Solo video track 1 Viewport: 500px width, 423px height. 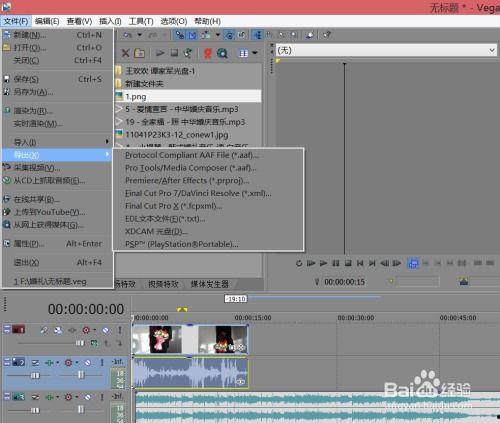coord(120,330)
